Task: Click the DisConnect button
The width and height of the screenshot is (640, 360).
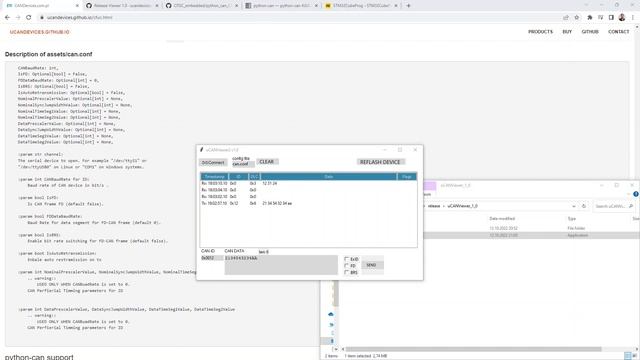Action: click(213, 162)
